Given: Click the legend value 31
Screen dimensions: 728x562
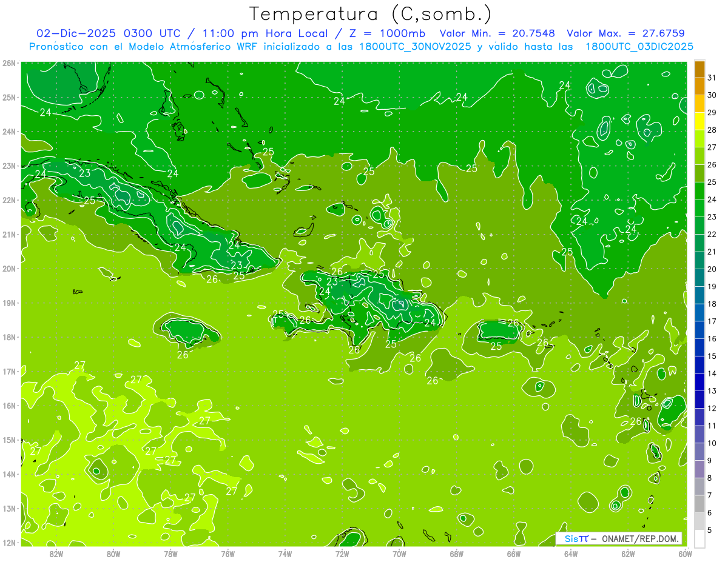Looking at the screenshot, I should click(712, 78).
